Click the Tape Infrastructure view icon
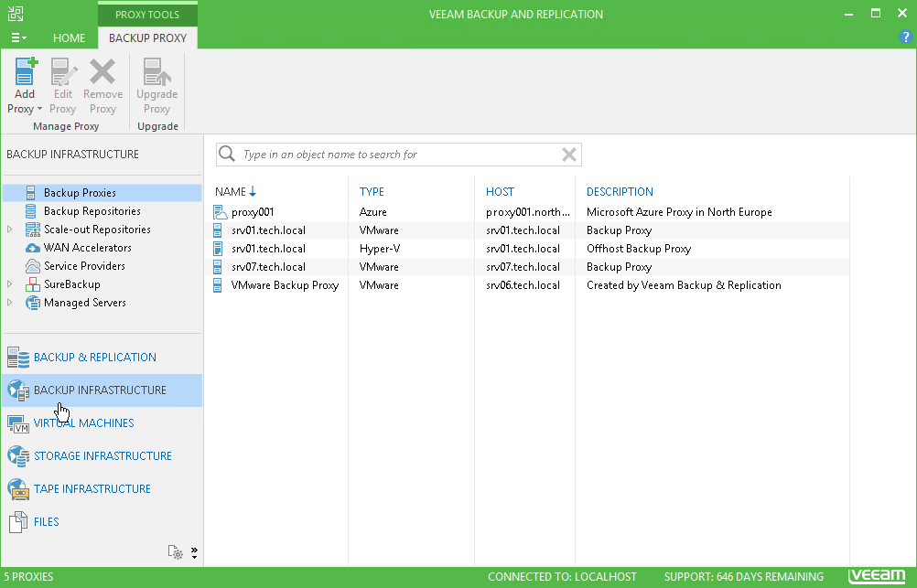917x588 pixels. click(x=18, y=489)
